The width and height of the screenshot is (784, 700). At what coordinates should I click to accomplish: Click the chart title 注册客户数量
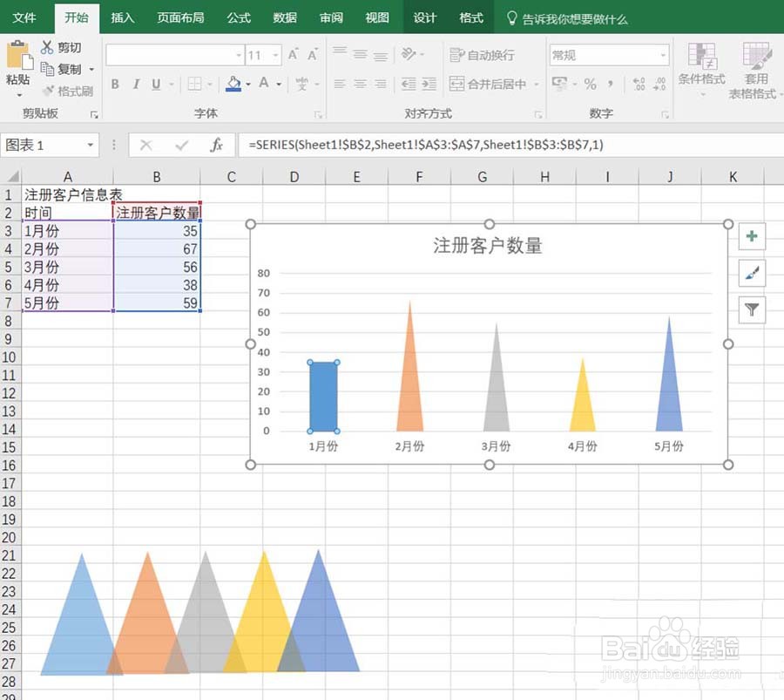pyautogui.click(x=488, y=246)
